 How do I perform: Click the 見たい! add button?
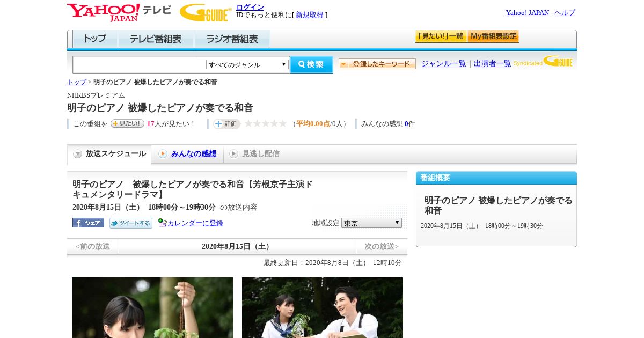click(x=127, y=123)
